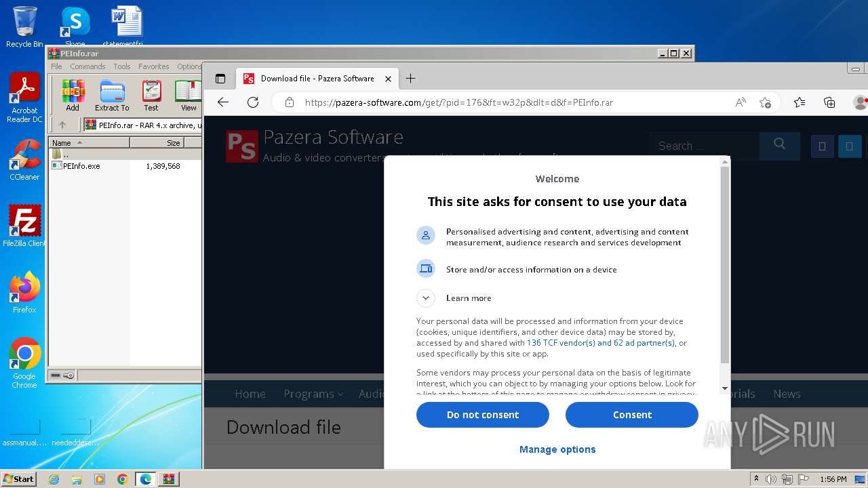Click the WinRAR View toolbar icon

[x=189, y=96]
